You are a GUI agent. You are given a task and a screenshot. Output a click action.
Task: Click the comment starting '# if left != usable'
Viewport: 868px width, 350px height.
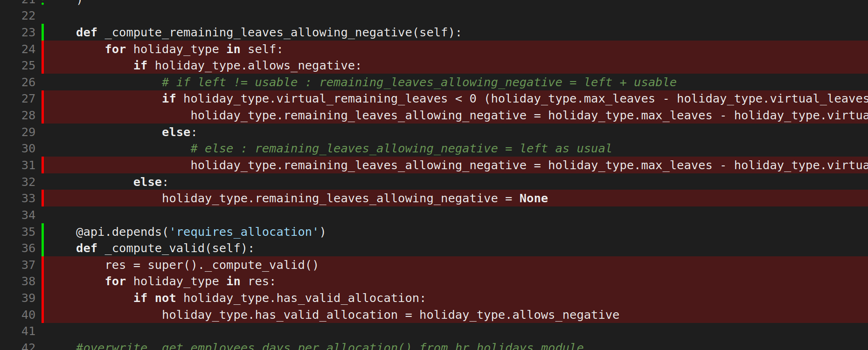point(419,82)
